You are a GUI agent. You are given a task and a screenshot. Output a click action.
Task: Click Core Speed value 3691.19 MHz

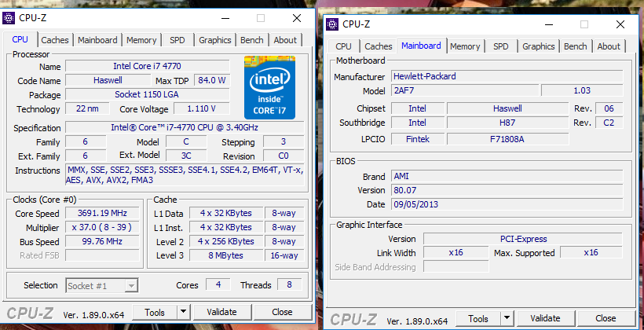pos(102,213)
